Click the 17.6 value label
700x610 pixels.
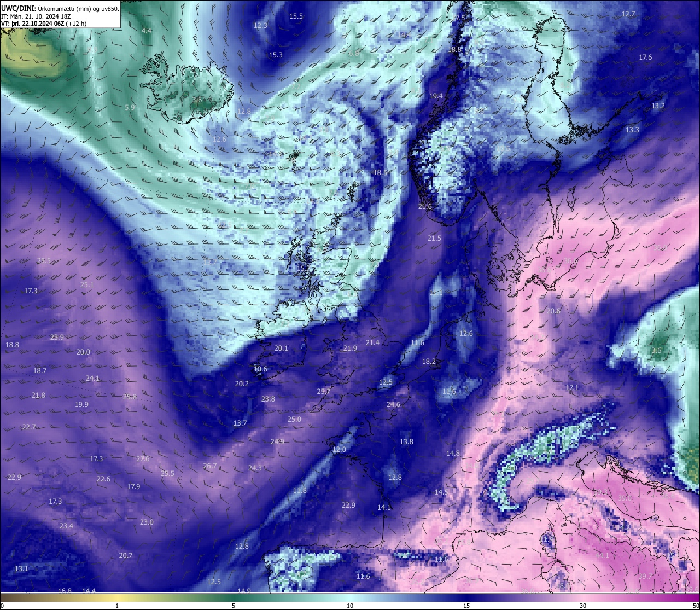(645, 57)
